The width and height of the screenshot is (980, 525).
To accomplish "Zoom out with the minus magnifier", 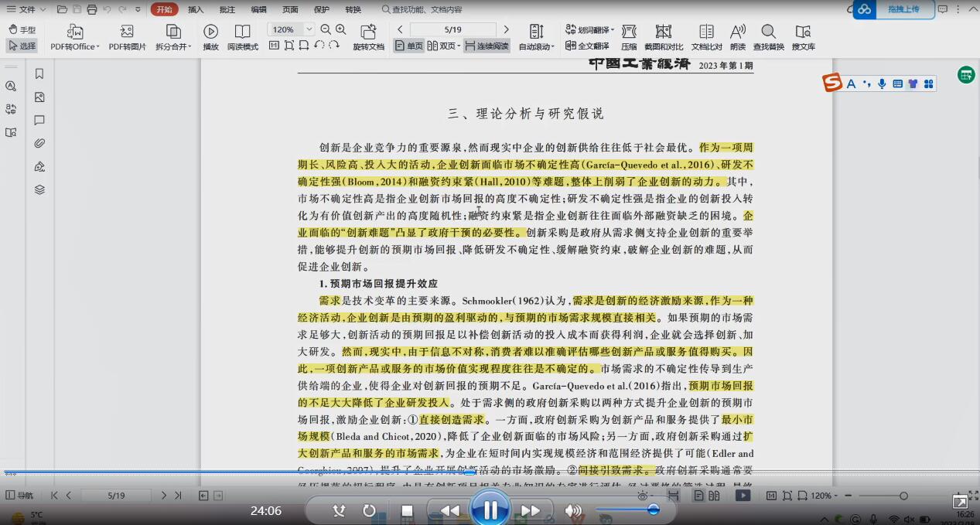I will (x=326, y=29).
